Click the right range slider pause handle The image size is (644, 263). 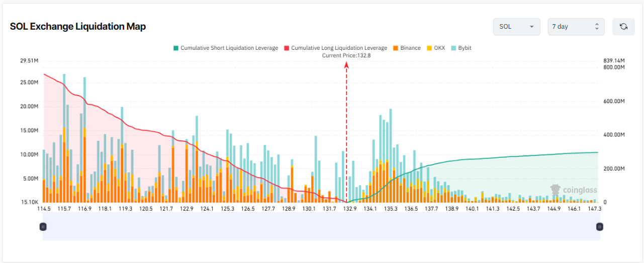(599, 227)
